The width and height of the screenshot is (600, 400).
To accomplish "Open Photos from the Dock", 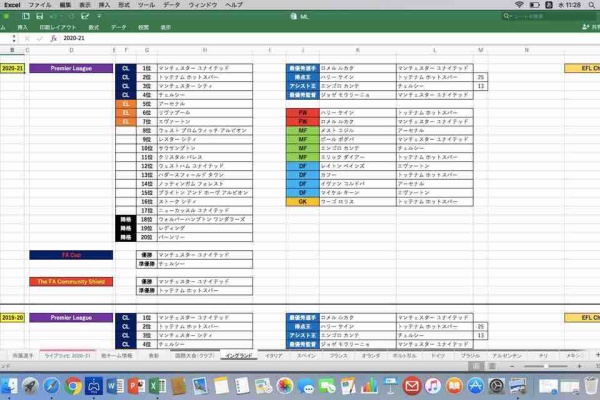I will click(x=284, y=386).
